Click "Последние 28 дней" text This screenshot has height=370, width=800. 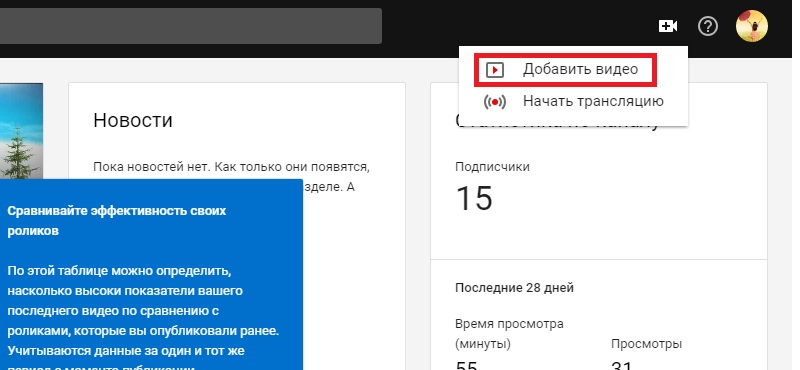coord(514,288)
